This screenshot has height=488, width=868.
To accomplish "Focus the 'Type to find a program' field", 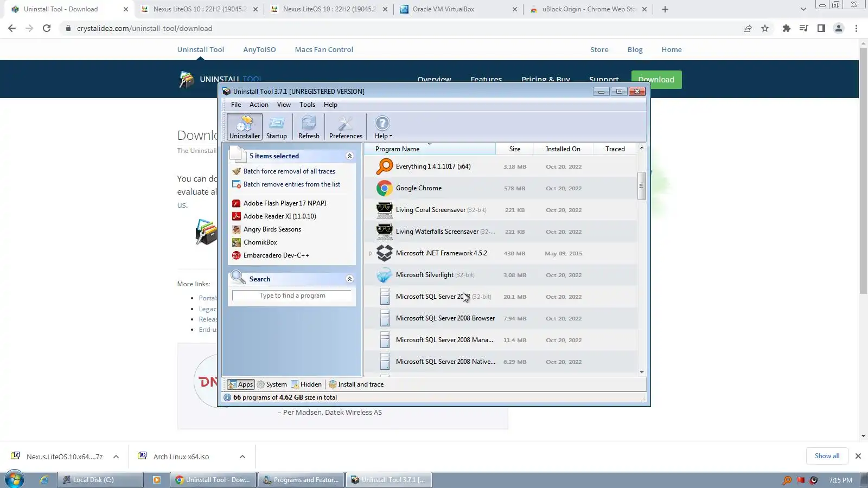I will tap(292, 296).
